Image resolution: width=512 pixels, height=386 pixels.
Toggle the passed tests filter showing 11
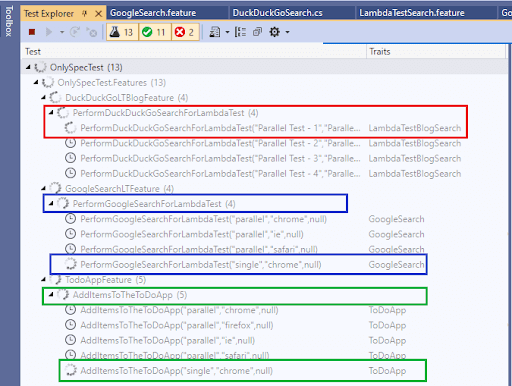155,32
